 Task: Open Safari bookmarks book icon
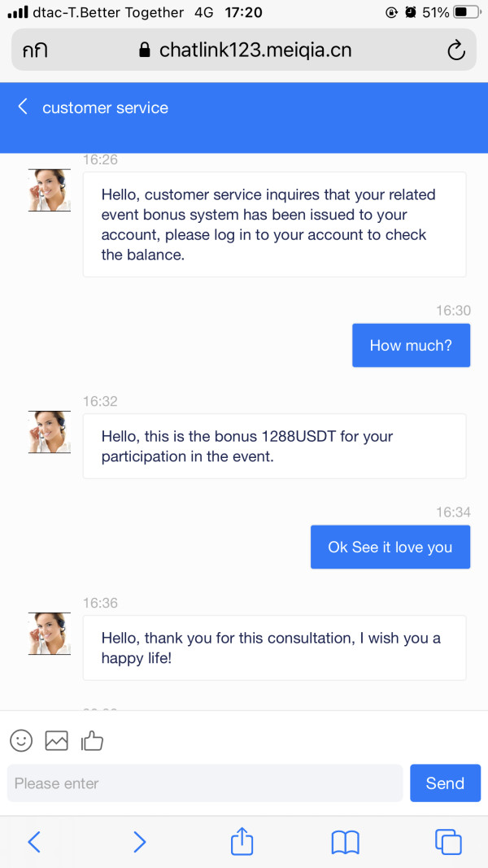(346, 842)
